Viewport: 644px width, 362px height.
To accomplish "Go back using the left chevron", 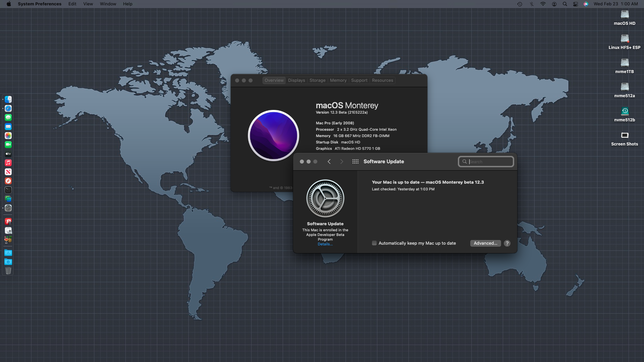I will 329,162.
